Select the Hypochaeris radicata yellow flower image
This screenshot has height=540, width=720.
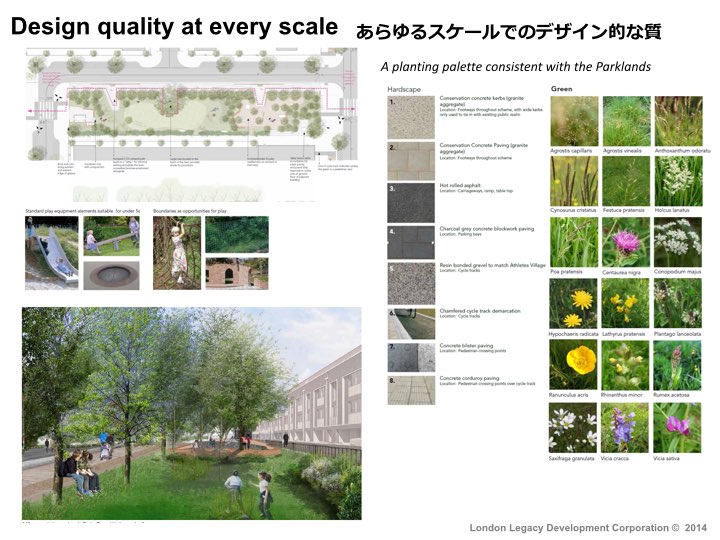574,303
